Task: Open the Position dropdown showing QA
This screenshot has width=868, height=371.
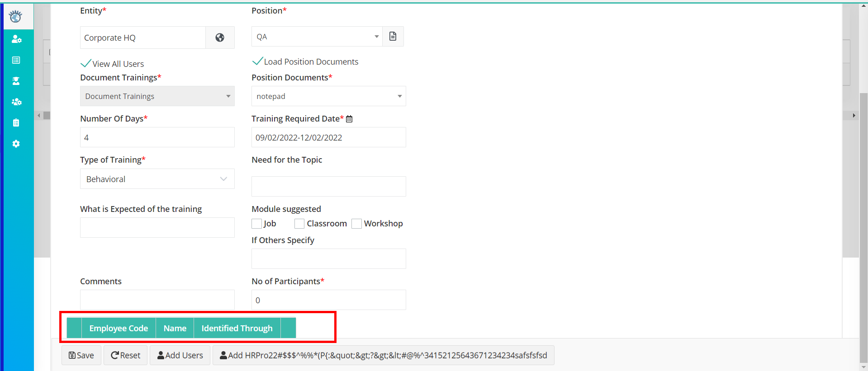Action: pyautogui.click(x=317, y=37)
